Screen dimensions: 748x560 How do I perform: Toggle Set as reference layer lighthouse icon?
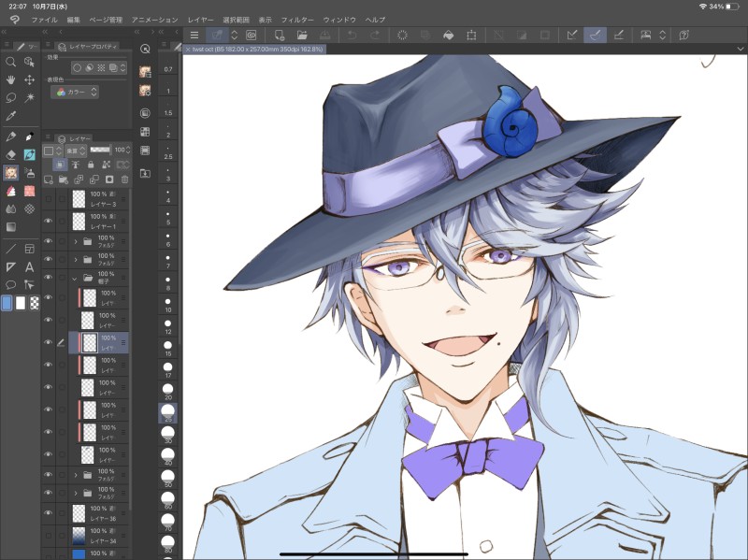pos(76,165)
